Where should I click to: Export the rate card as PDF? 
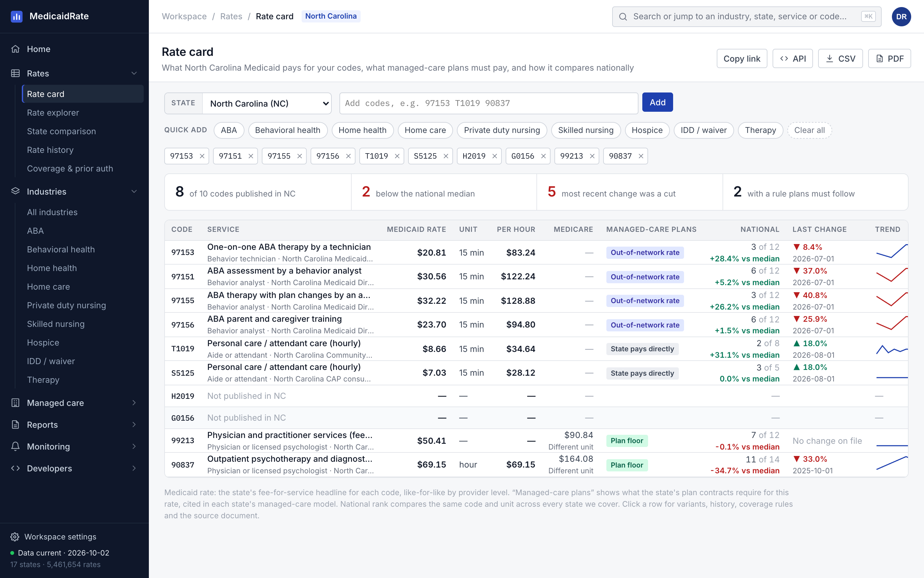click(889, 58)
